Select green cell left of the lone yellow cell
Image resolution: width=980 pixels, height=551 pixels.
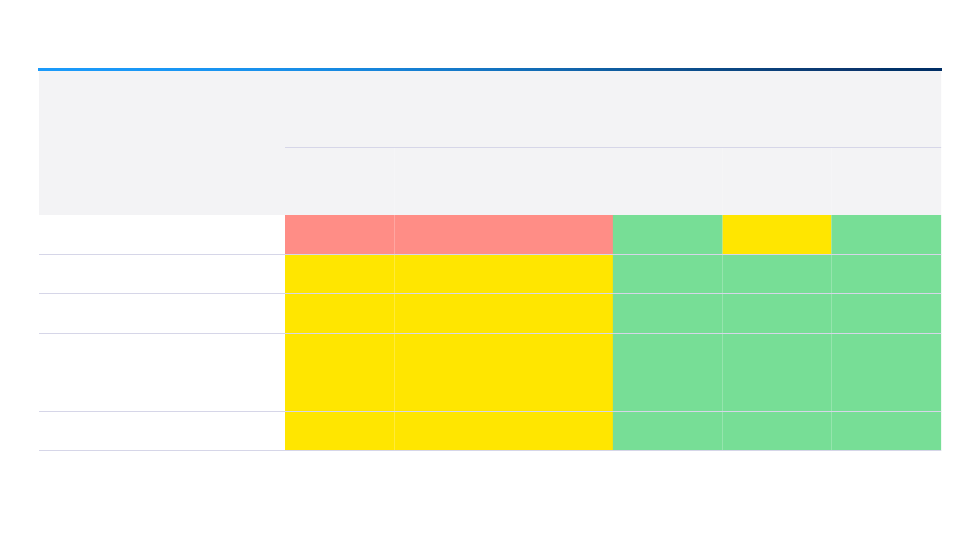(x=667, y=234)
